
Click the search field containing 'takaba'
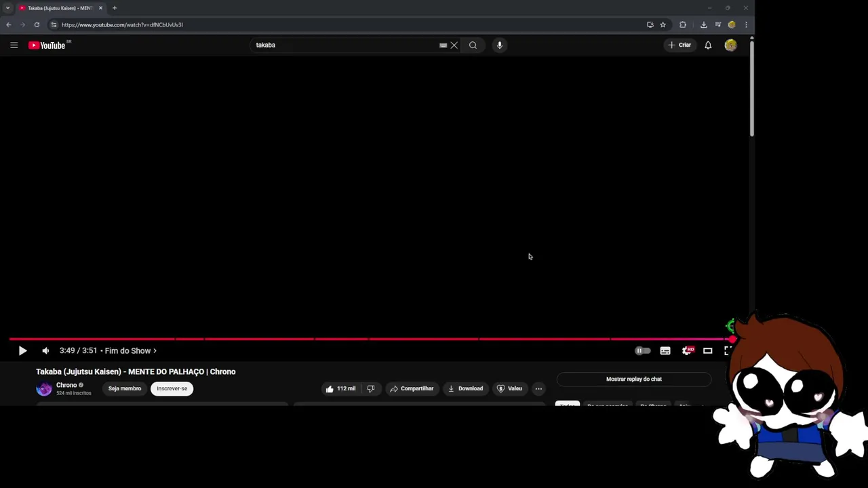[x=346, y=45]
